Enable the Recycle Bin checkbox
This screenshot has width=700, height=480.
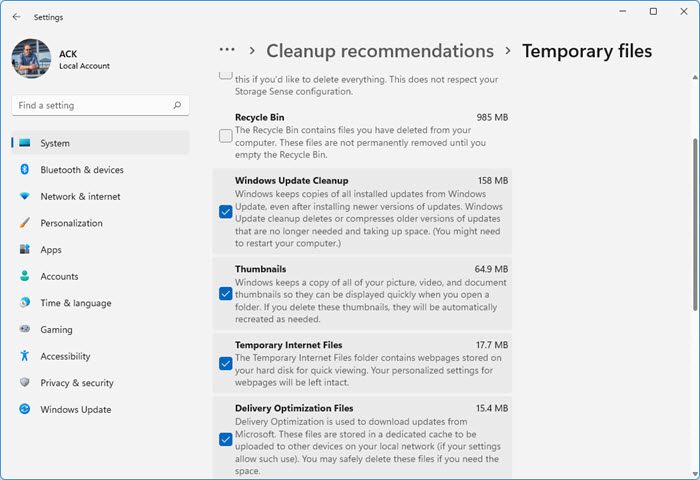click(226, 136)
